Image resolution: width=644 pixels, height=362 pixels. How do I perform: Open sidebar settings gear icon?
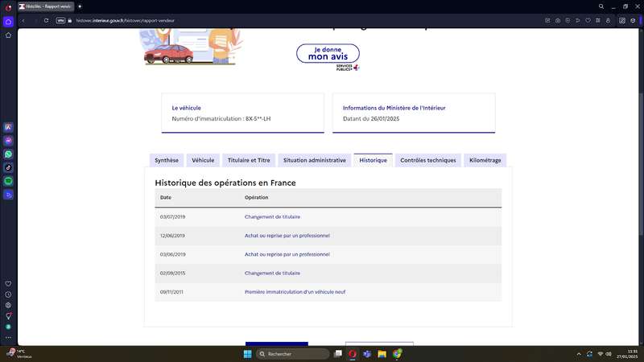8,306
